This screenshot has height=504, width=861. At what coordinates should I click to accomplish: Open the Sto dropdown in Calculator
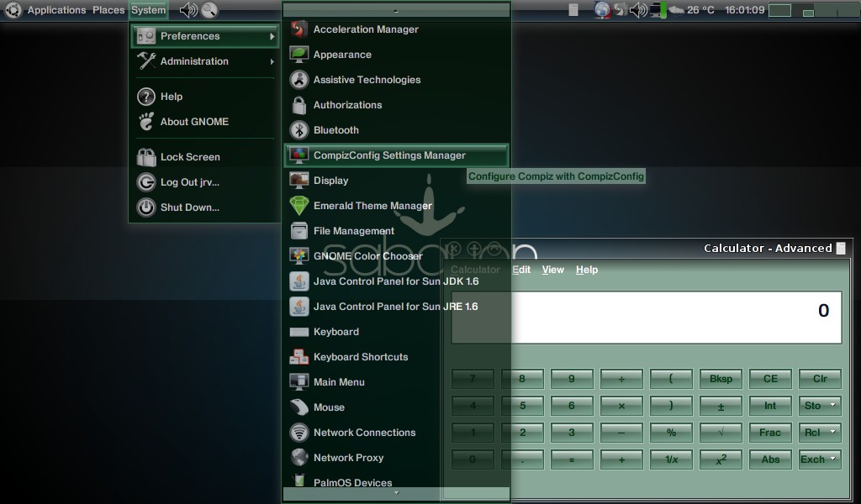coord(820,406)
